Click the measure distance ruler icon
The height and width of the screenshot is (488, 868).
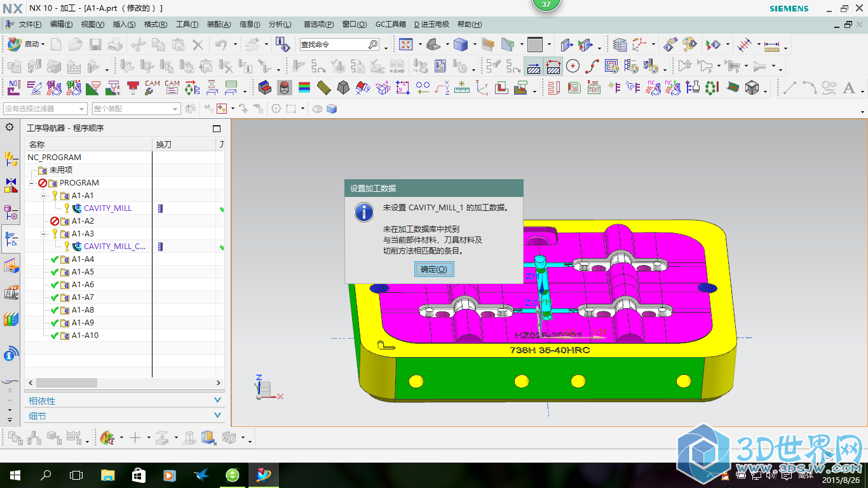coord(772,45)
